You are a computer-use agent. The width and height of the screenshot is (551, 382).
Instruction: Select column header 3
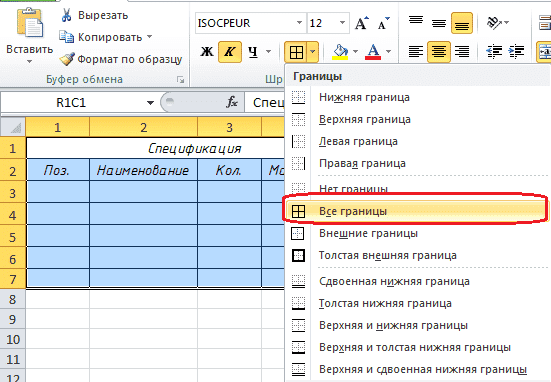tap(229, 127)
